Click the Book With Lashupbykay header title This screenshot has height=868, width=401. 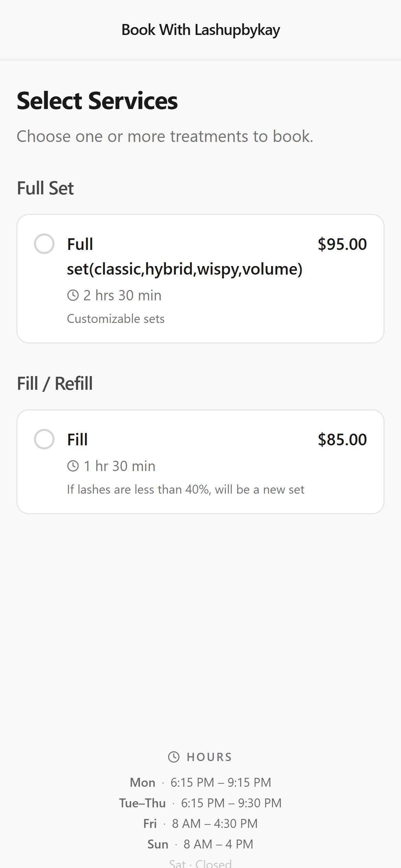pos(200,30)
